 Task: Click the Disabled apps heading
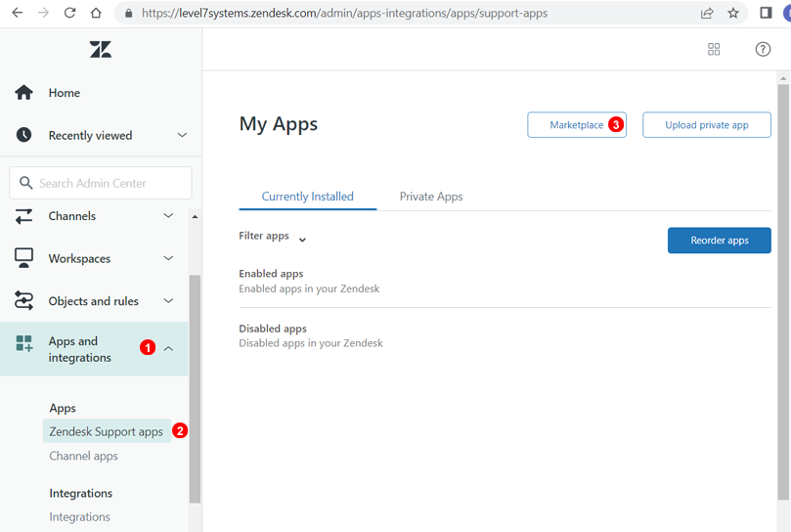click(x=273, y=329)
